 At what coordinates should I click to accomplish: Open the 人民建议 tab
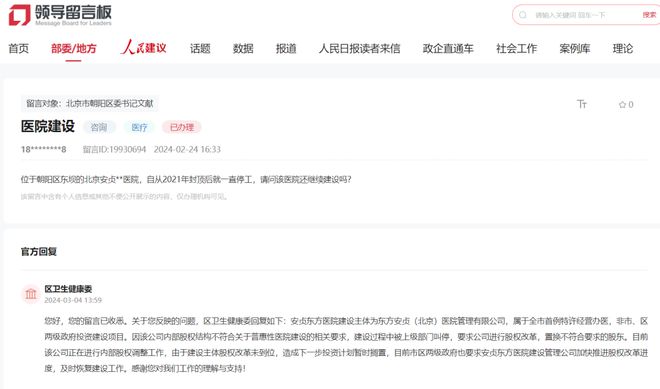[x=144, y=48]
